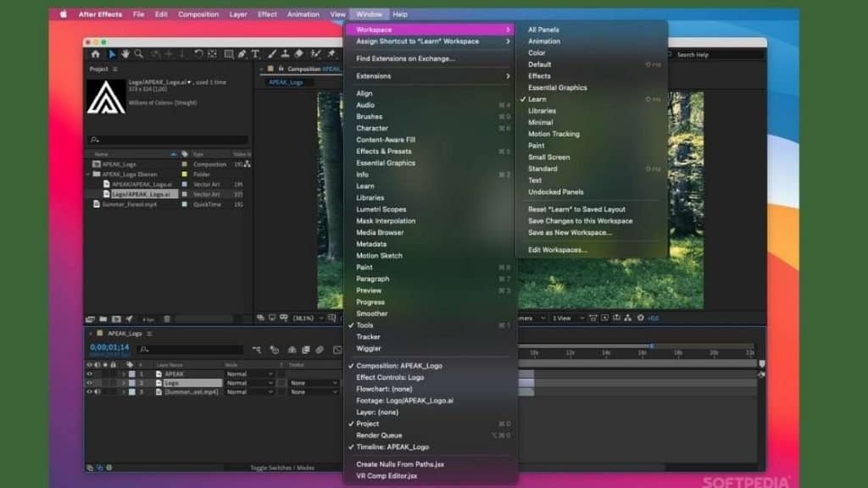Mute audio on the Summer_ost.mp4 layer
The height and width of the screenshot is (488, 868).
click(97, 391)
